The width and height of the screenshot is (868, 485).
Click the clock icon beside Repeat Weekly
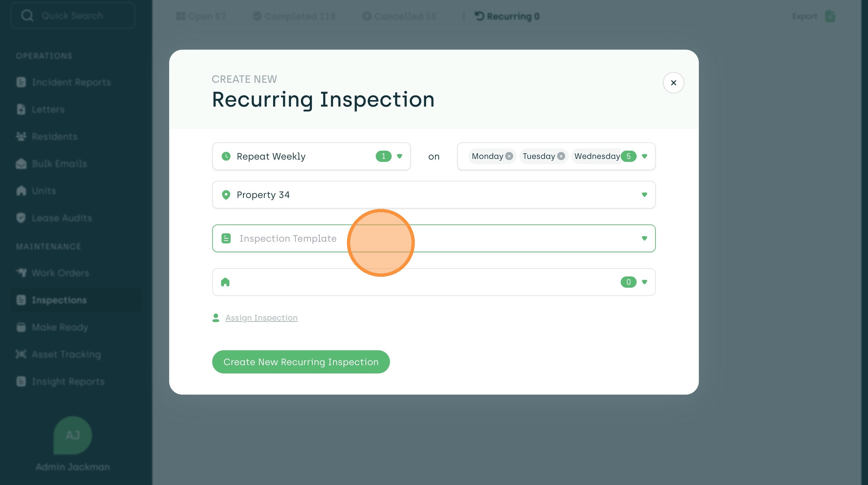226,156
